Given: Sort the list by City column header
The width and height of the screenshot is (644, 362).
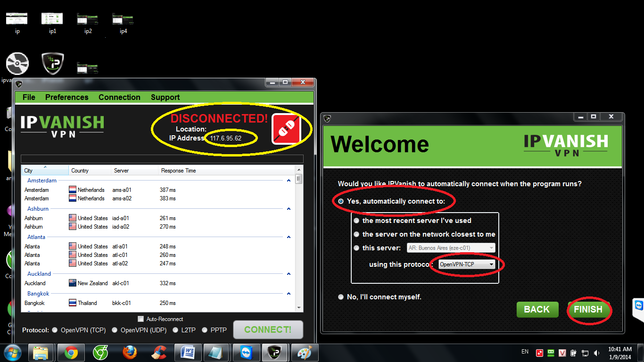Looking at the screenshot, I should coord(45,170).
